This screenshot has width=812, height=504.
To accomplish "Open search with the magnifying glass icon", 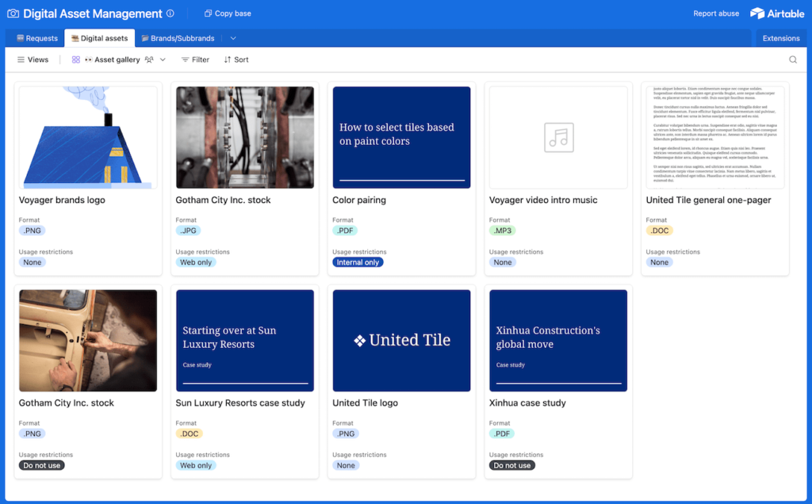I will (793, 59).
